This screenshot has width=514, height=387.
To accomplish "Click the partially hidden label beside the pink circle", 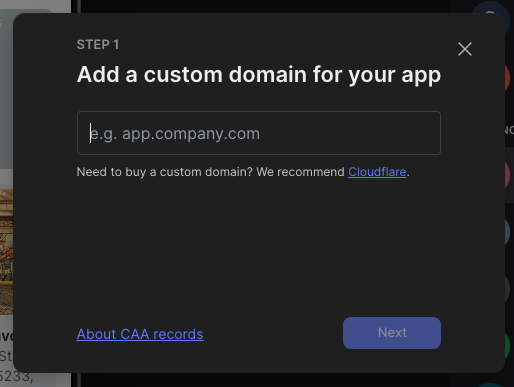I will click(x=509, y=130).
